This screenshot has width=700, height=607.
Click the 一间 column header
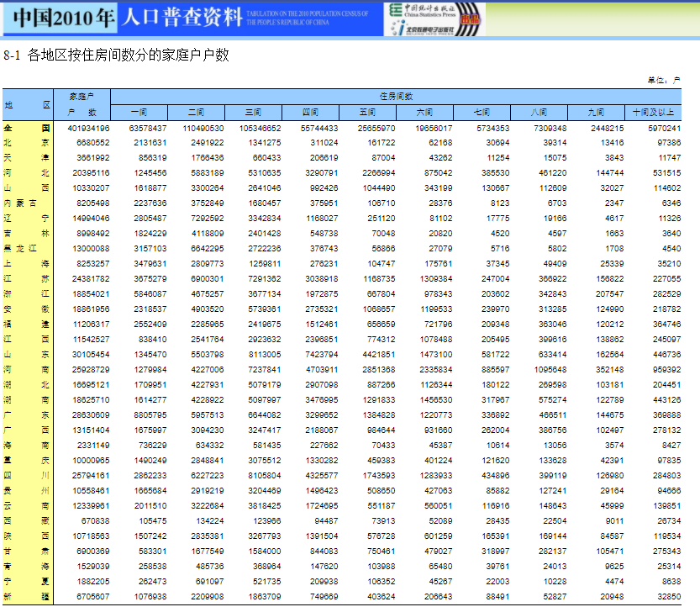[139, 112]
